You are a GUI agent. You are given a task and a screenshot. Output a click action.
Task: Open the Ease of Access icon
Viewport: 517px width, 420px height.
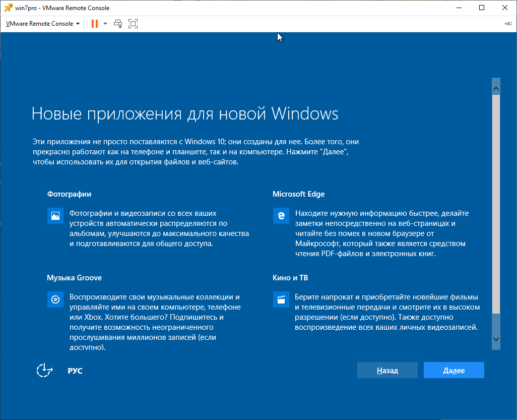coord(44,371)
